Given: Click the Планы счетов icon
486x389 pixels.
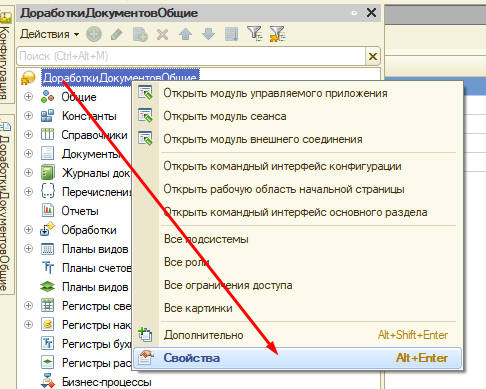Looking at the screenshot, I should pos(47,268).
